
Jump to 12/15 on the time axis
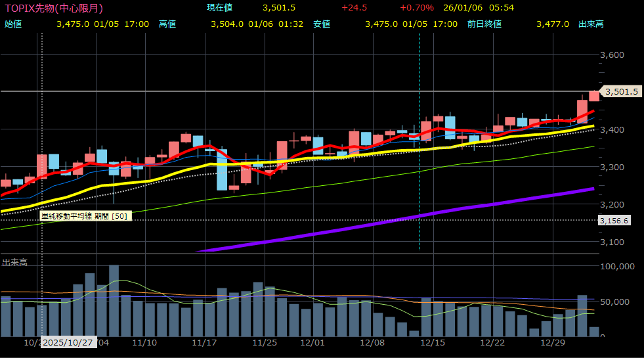[x=433, y=343]
